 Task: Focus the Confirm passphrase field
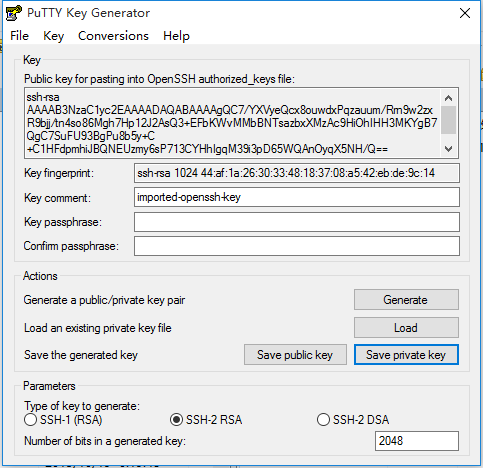coord(297,246)
